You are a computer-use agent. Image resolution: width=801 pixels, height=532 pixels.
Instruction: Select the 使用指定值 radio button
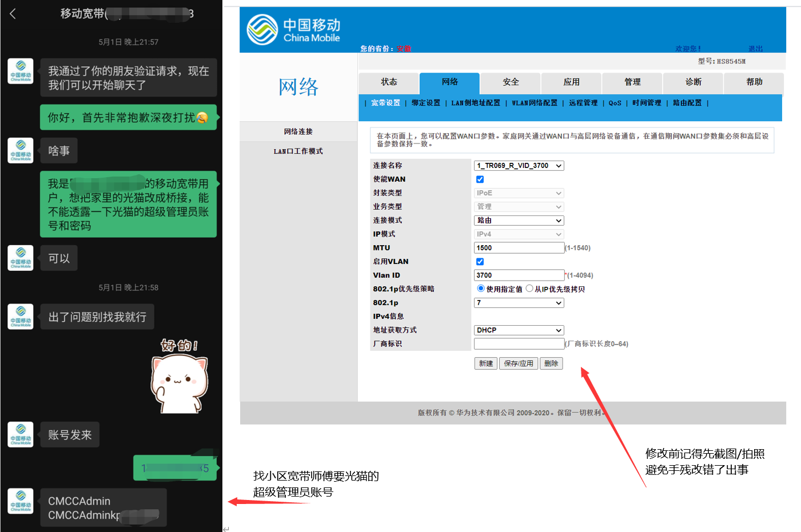pos(481,289)
